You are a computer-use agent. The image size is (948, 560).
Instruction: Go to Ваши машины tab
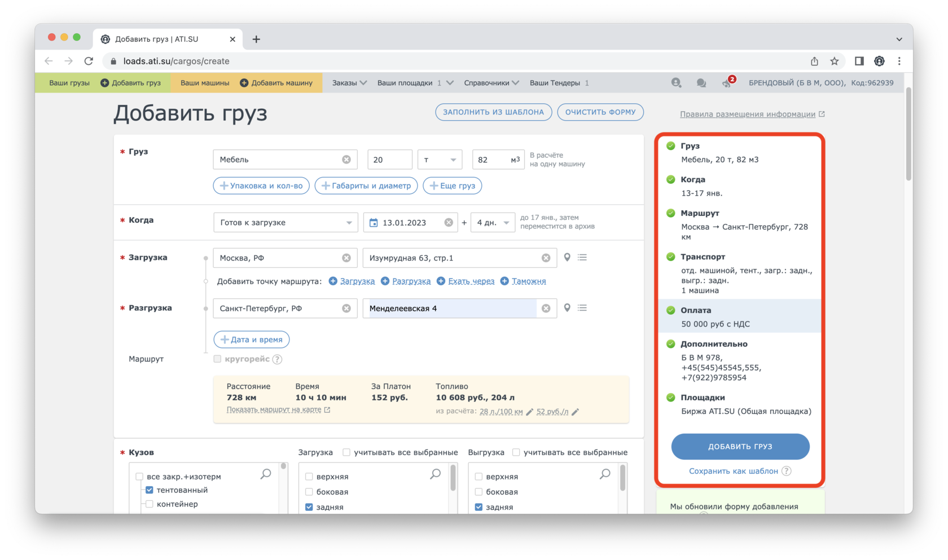(x=205, y=83)
